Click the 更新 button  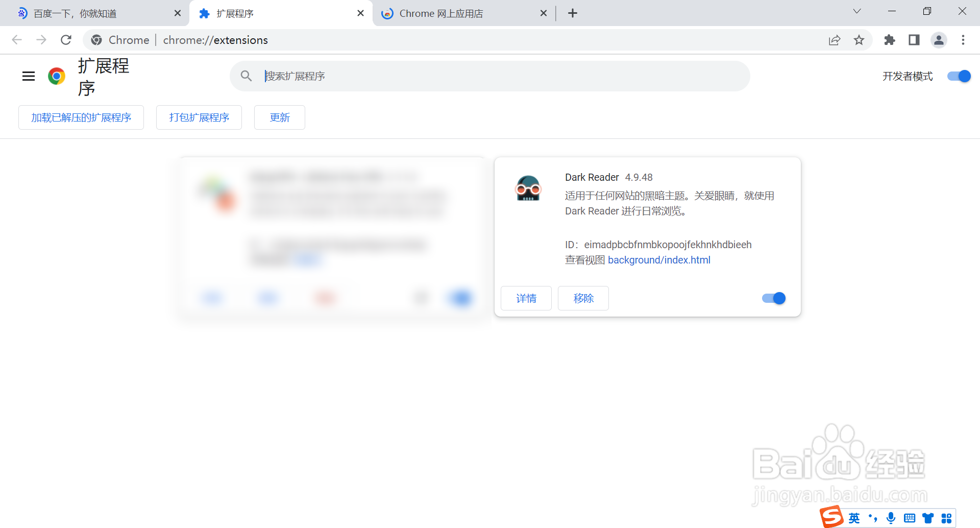coord(280,117)
